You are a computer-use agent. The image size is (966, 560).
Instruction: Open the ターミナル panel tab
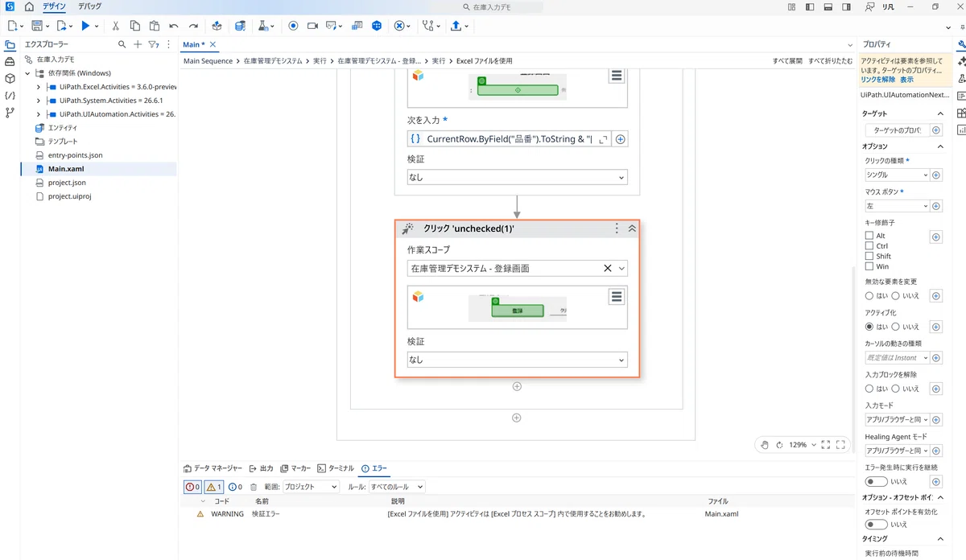(335, 468)
